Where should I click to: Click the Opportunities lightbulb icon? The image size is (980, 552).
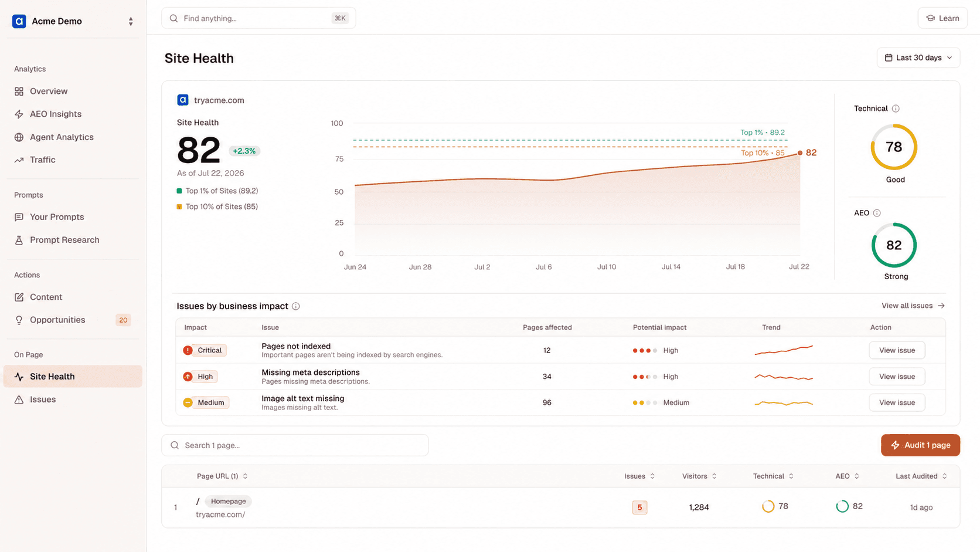click(19, 320)
